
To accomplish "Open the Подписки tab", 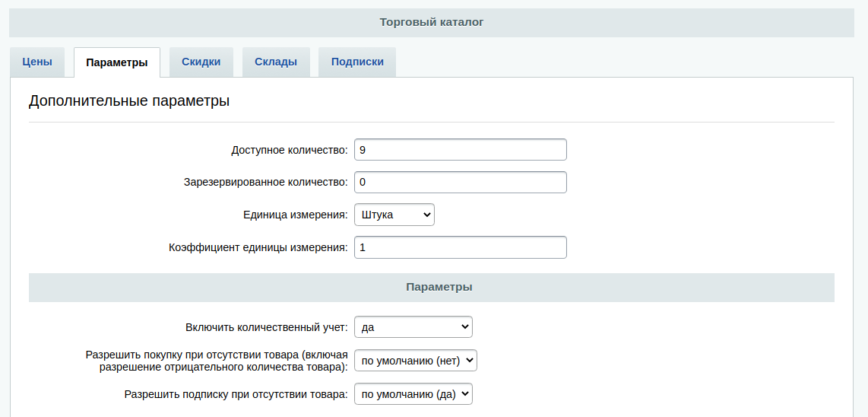I will tap(357, 62).
